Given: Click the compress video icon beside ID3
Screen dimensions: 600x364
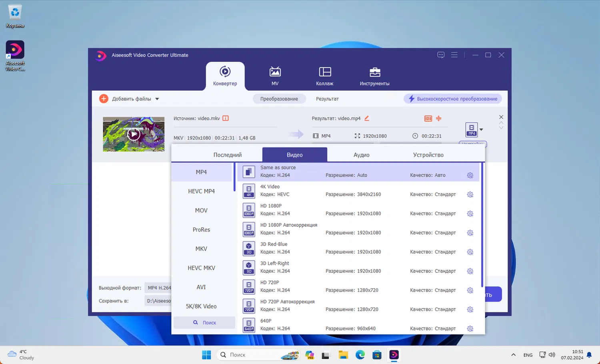Looking at the screenshot, I should [439, 118].
